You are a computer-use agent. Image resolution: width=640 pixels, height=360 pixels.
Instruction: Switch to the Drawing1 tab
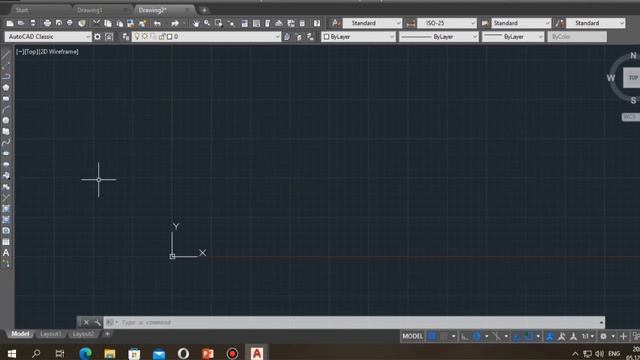pyautogui.click(x=90, y=10)
